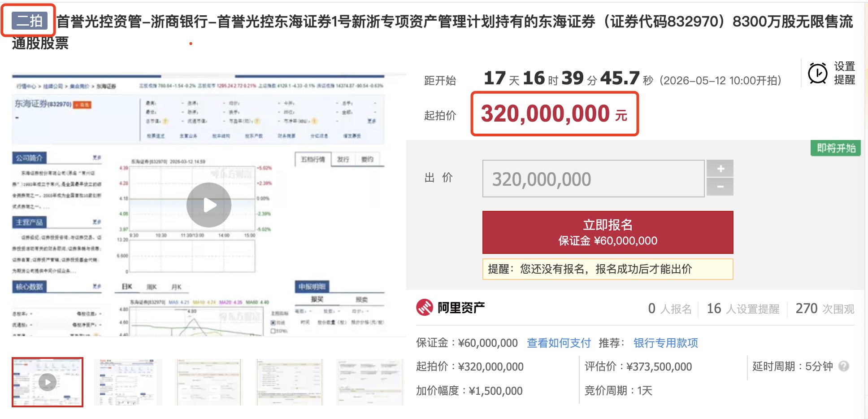The height and width of the screenshot is (419, 868).
Task: Select the third image thumbnail
Action: pyautogui.click(x=208, y=382)
